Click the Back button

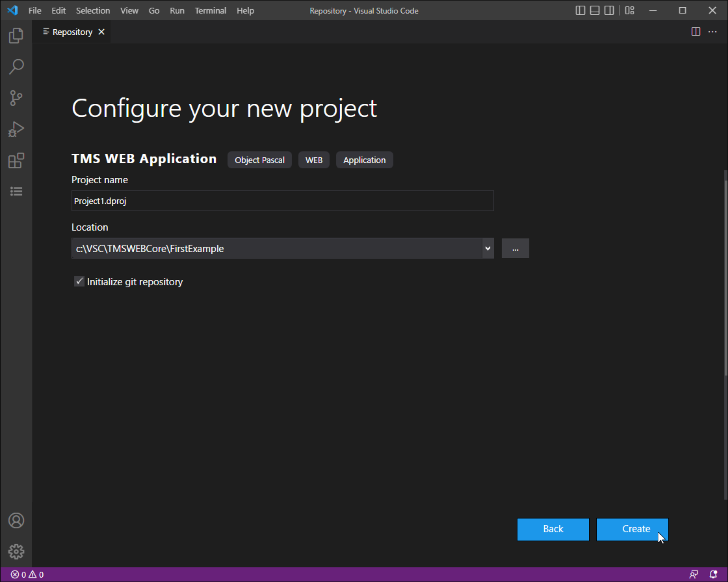click(553, 529)
